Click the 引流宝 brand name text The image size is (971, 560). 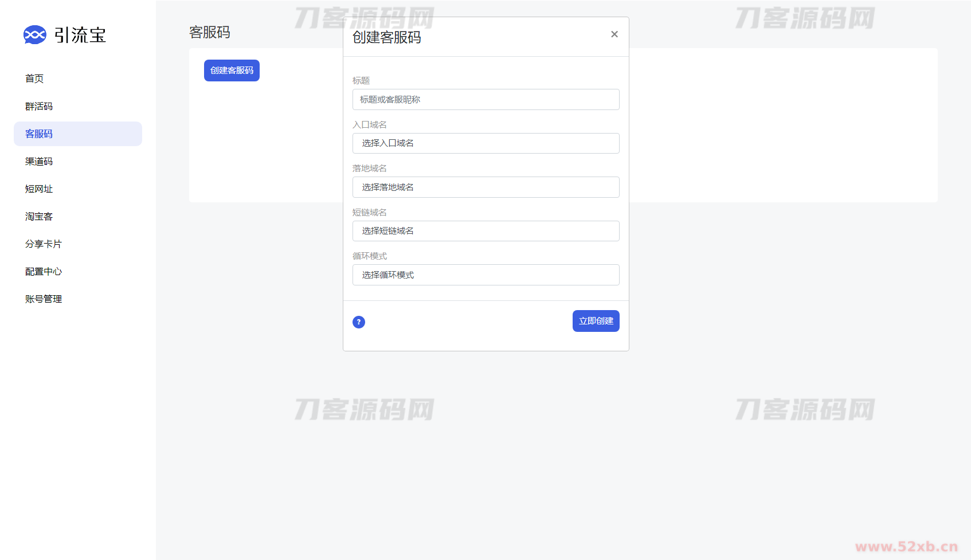[80, 35]
